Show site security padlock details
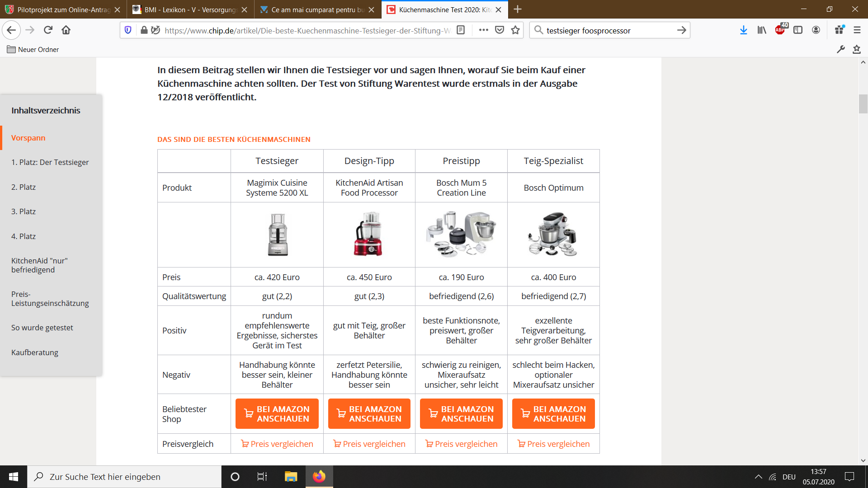This screenshot has width=868, height=488. pos(144,30)
